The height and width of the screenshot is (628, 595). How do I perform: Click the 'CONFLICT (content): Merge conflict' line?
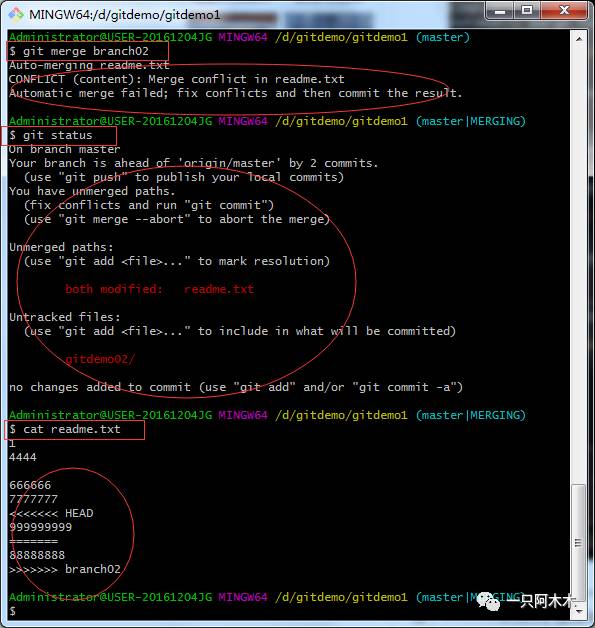177,79
